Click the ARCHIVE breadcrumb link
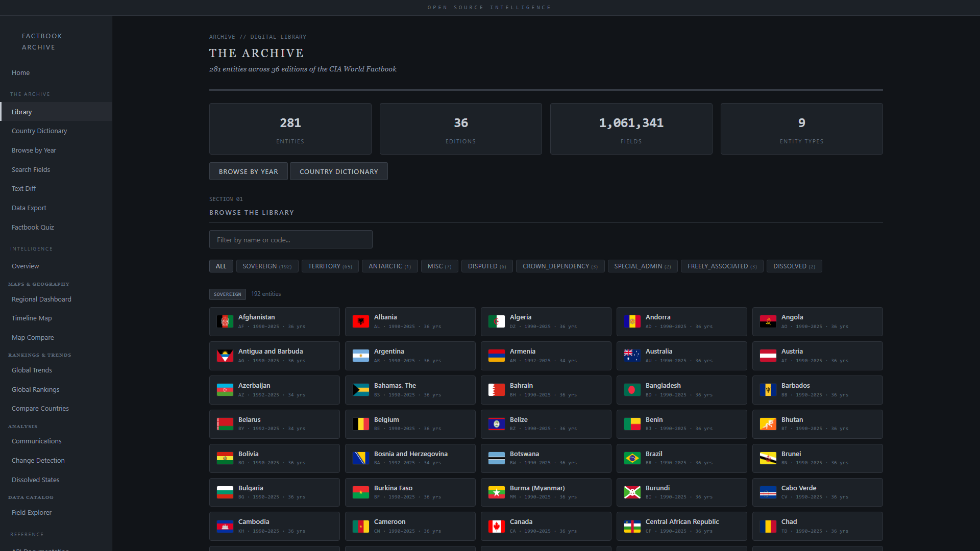The height and width of the screenshot is (551, 980). pos(222,37)
